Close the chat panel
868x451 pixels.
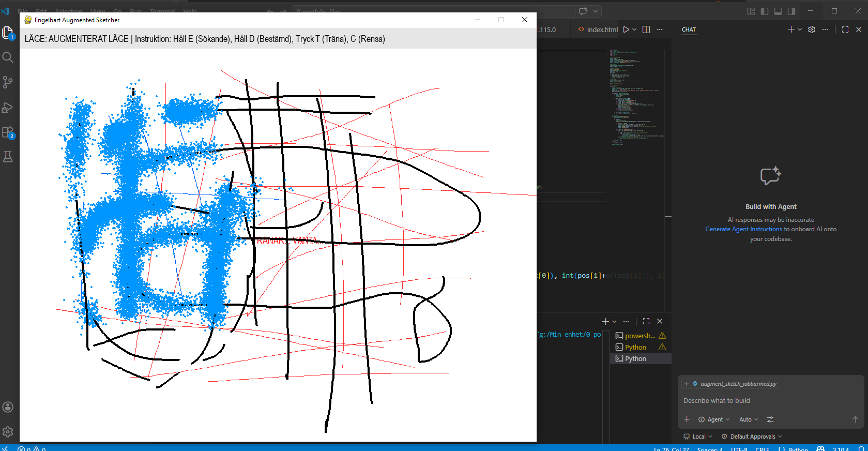click(859, 29)
